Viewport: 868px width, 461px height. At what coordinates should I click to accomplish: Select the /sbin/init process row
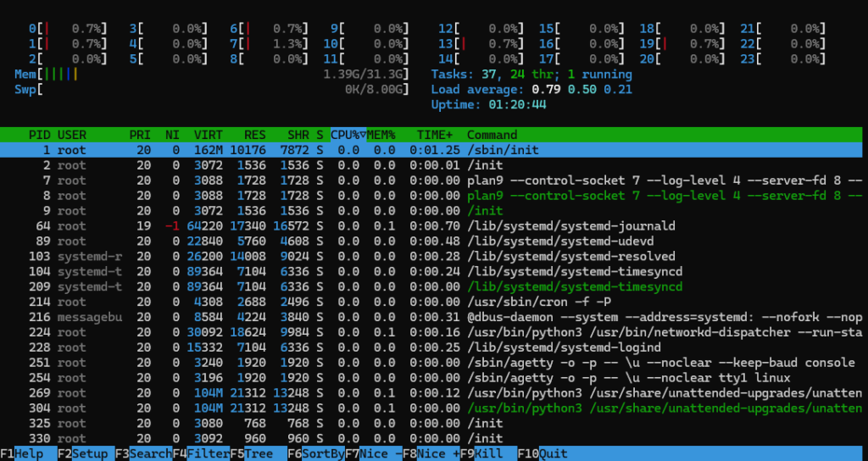[431, 150]
